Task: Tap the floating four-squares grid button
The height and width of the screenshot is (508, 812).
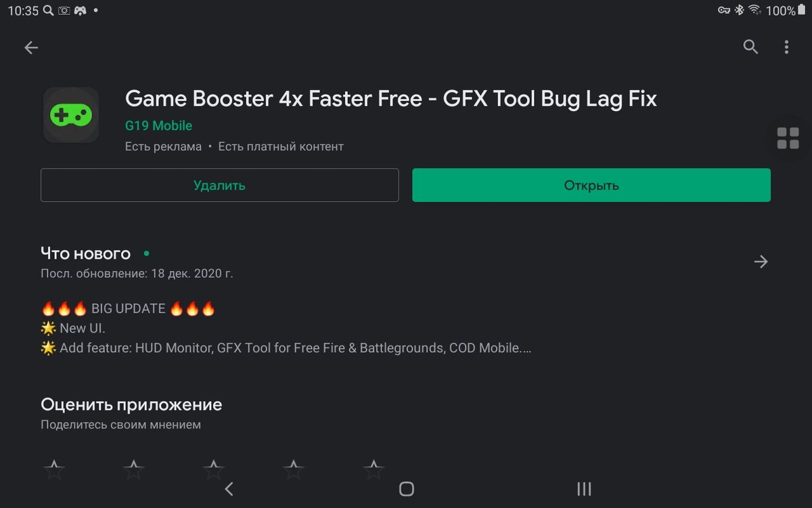Action: point(788,138)
